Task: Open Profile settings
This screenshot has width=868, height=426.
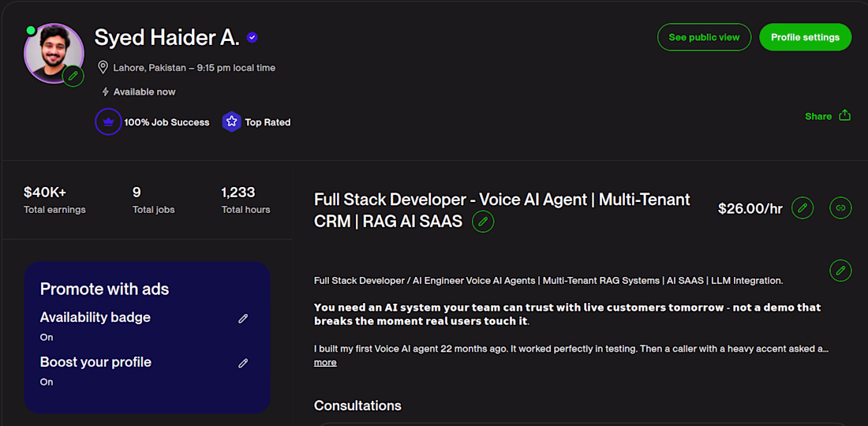Action: (x=806, y=37)
